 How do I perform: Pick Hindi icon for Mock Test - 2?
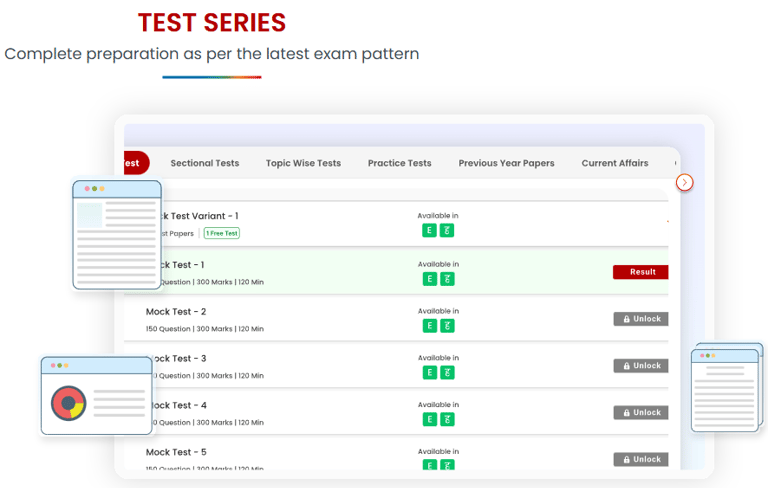[x=447, y=326]
